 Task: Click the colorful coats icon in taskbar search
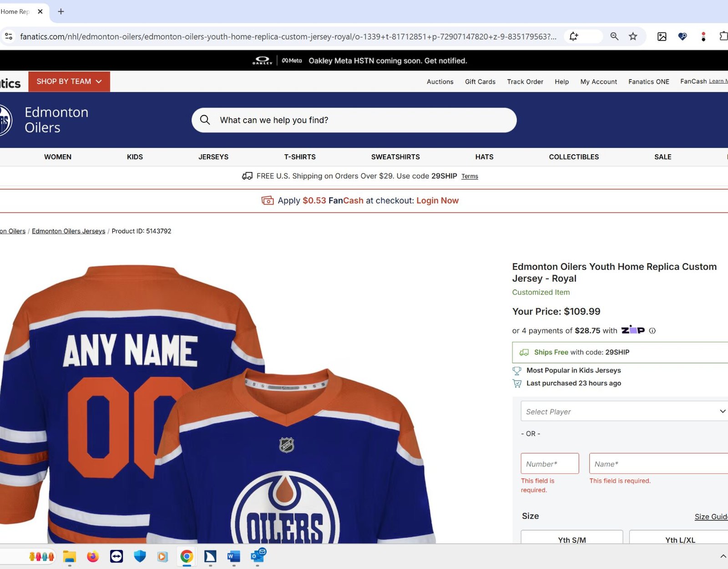click(41, 556)
